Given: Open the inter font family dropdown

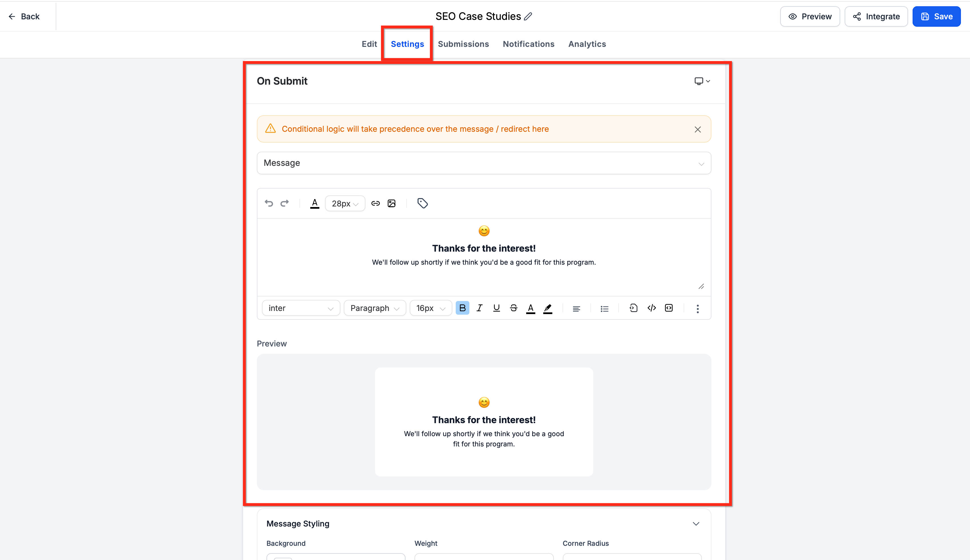Looking at the screenshot, I should click(301, 308).
